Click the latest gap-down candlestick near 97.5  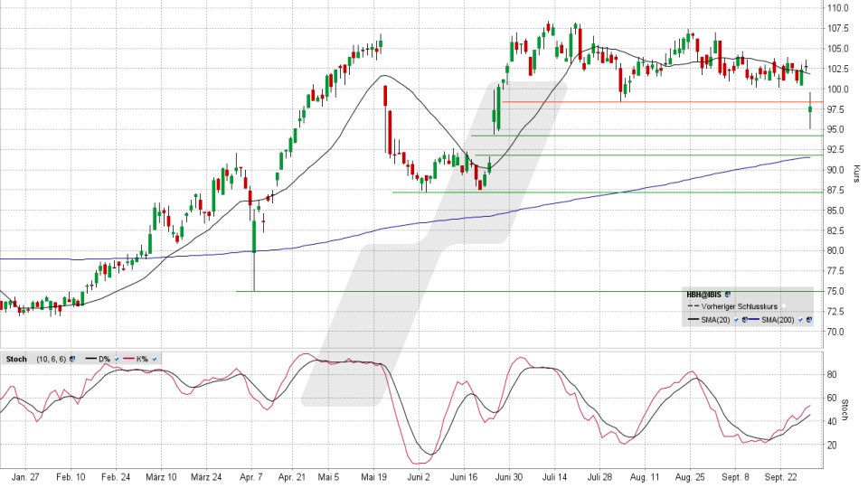pos(810,109)
